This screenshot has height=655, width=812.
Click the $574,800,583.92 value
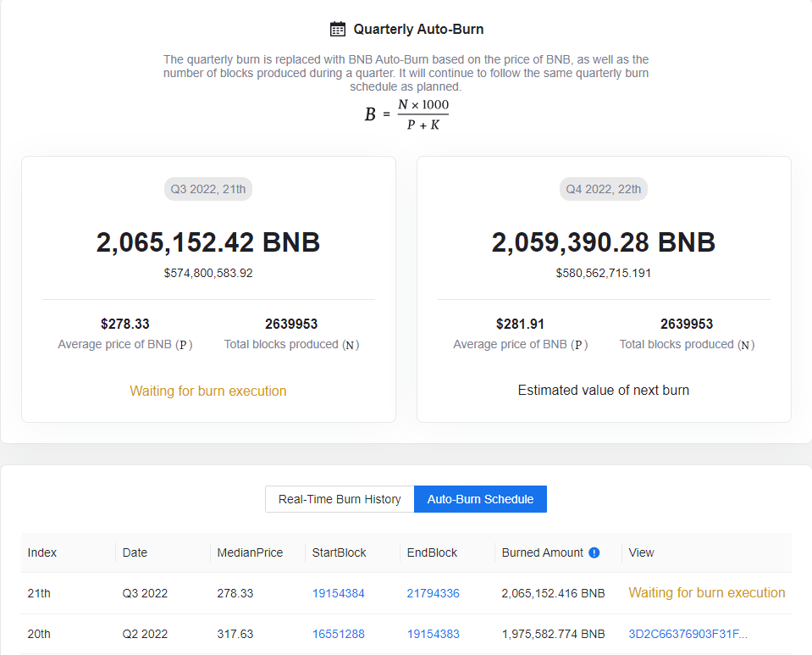pyautogui.click(x=208, y=273)
